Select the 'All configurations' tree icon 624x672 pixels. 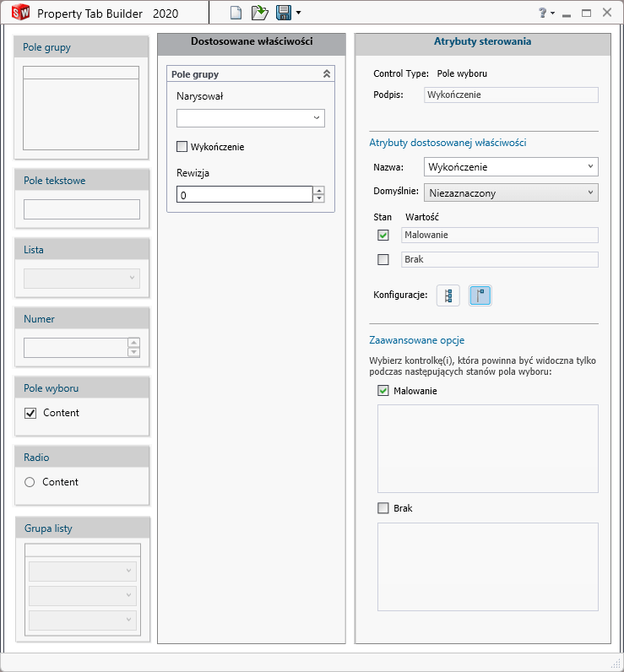[448, 295]
